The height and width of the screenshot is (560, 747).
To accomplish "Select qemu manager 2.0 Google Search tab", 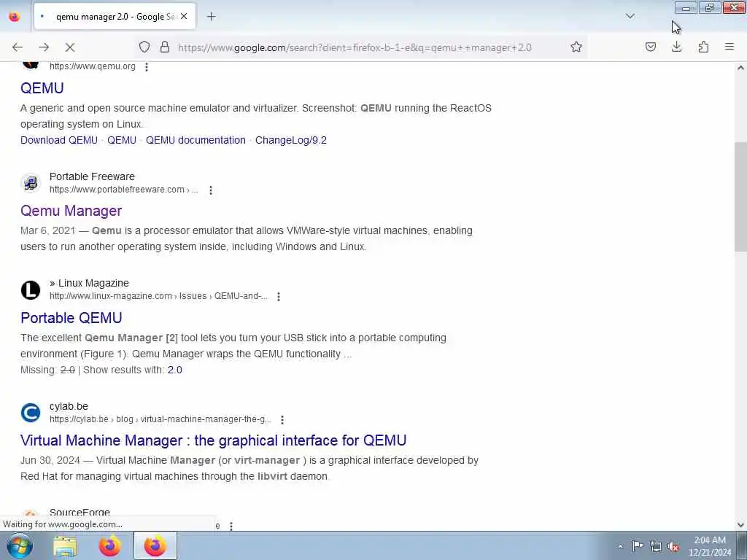I will (115, 16).
